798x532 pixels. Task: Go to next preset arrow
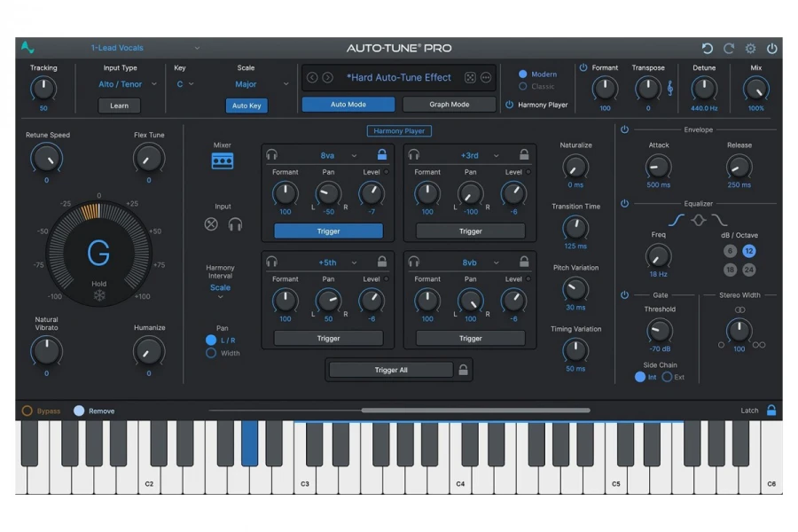pyautogui.click(x=328, y=77)
